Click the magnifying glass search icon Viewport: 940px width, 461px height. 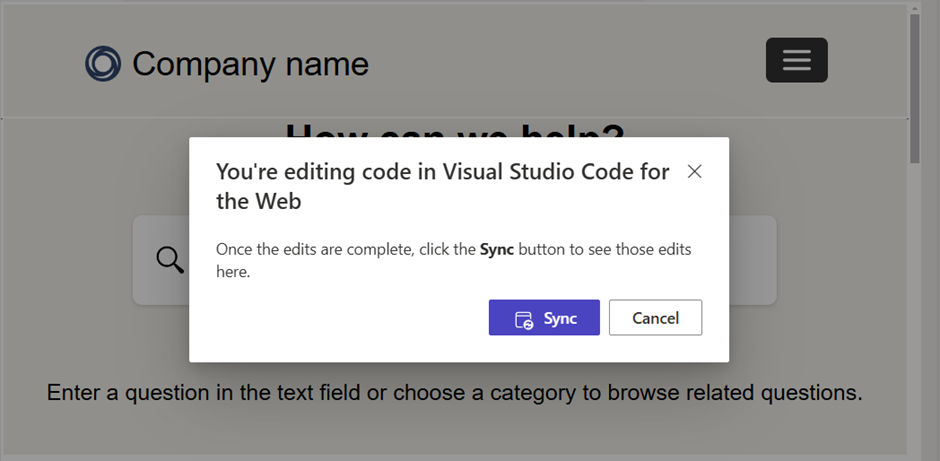pos(170,260)
